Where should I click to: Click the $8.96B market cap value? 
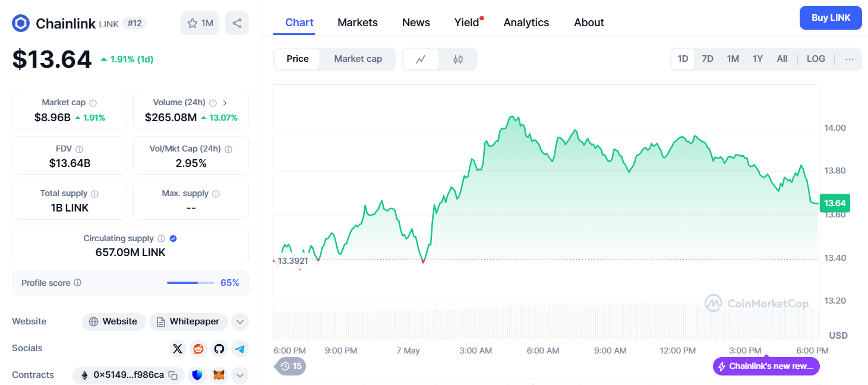[52, 118]
